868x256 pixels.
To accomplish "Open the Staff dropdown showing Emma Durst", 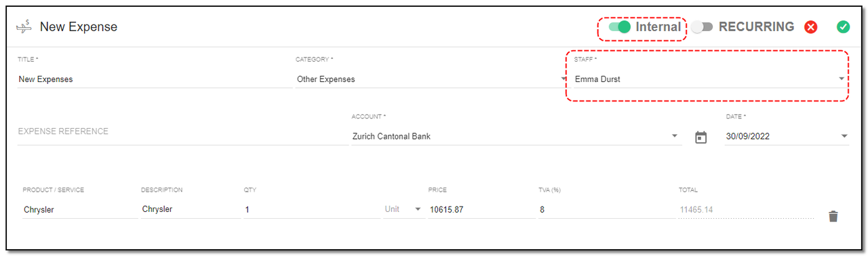I will click(x=710, y=79).
